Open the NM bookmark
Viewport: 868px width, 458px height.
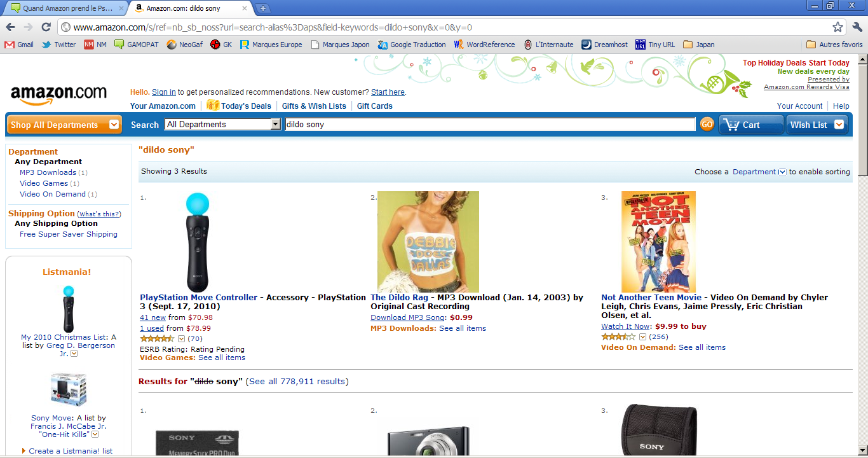pos(95,45)
